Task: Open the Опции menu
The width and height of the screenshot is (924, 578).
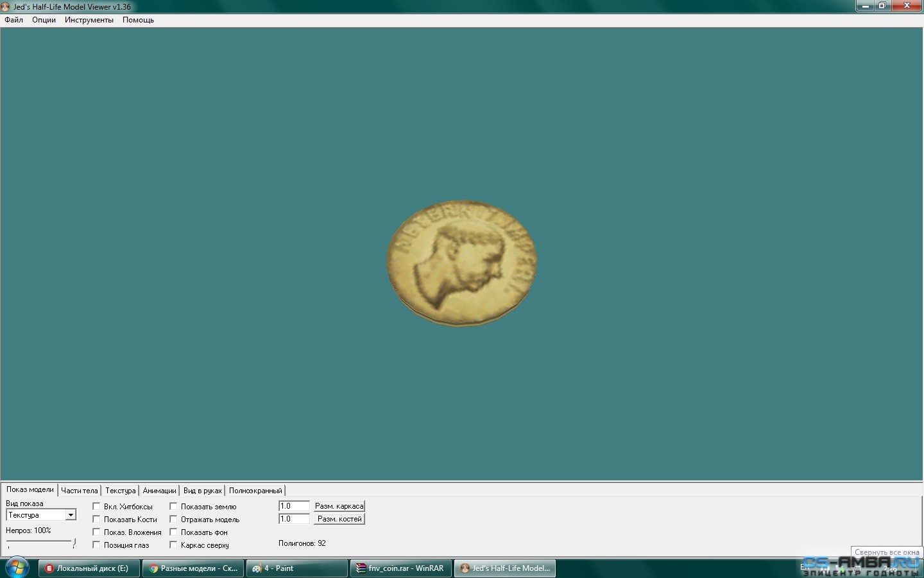Action: pyautogui.click(x=44, y=20)
